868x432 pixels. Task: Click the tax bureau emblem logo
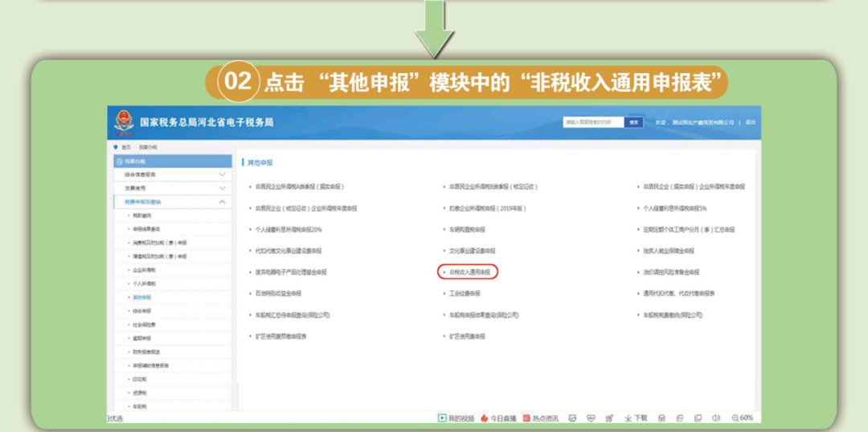point(123,123)
